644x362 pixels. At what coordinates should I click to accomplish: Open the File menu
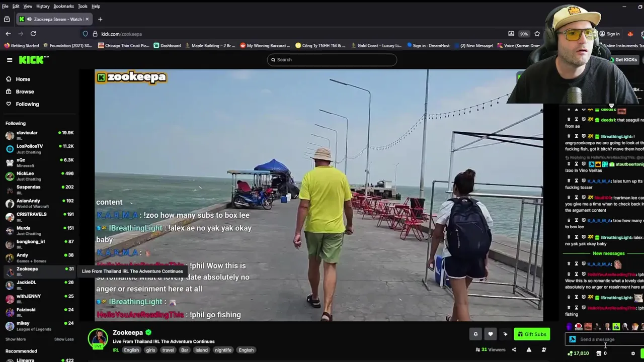coord(5,6)
